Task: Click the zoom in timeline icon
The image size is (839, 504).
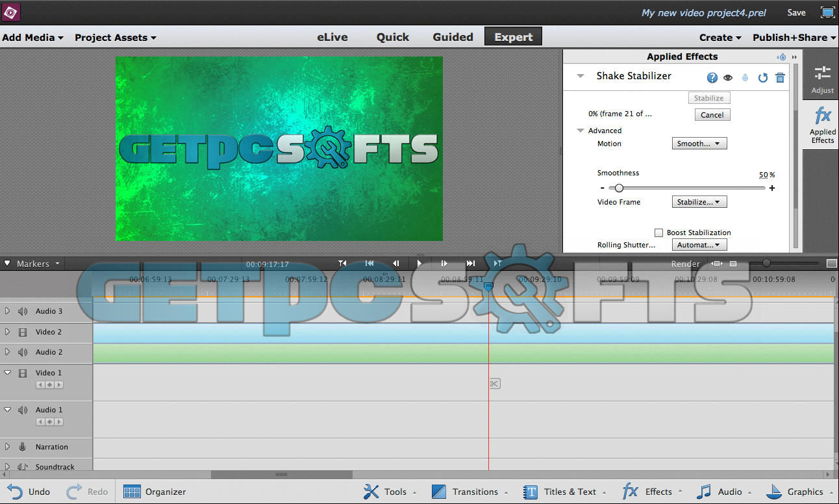Action: [x=832, y=264]
